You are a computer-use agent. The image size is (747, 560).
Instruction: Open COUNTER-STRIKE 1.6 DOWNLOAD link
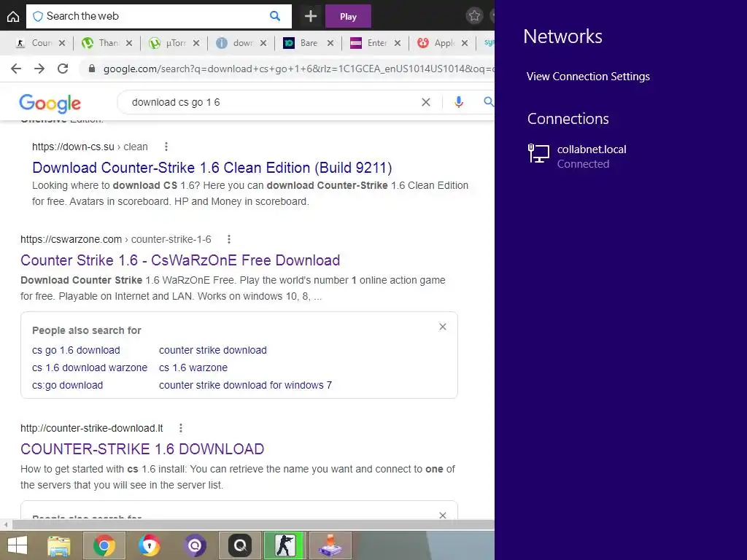point(142,449)
